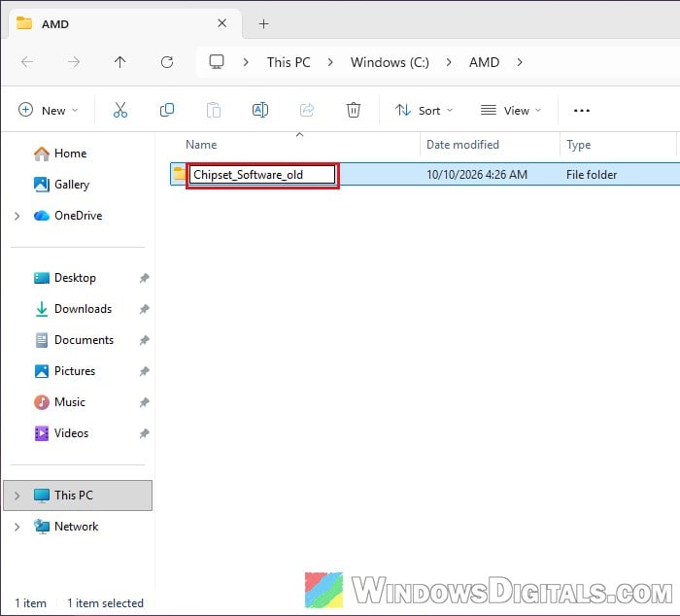Viewport: 680px width, 616px height.
Task: Click the Cut scissors icon
Action: click(120, 110)
